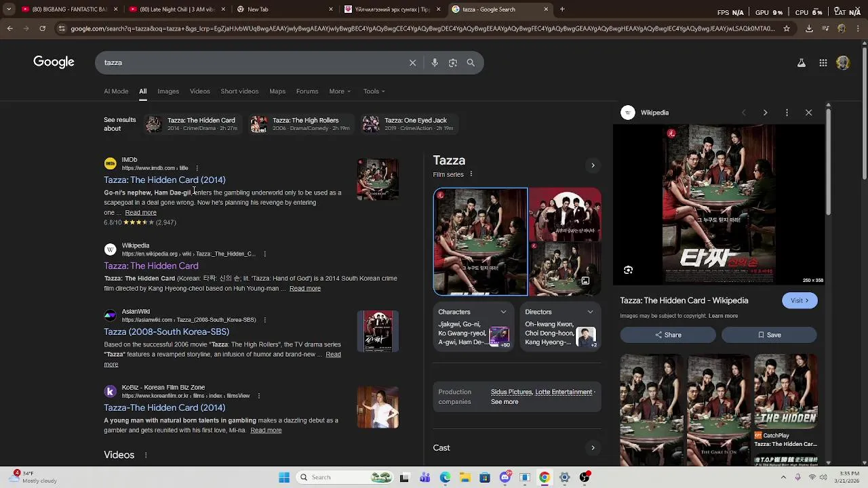Open the Tools dropdown
The width and height of the screenshot is (868, 488).
(374, 91)
